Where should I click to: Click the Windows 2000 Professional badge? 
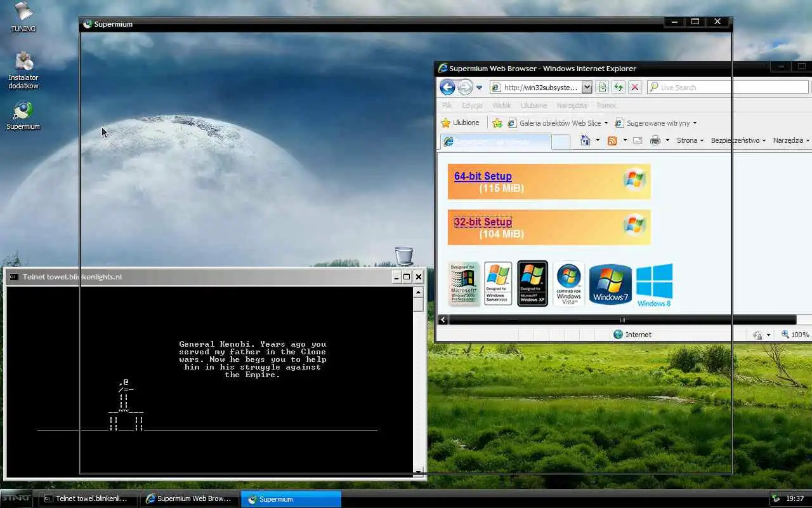pos(464,284)
